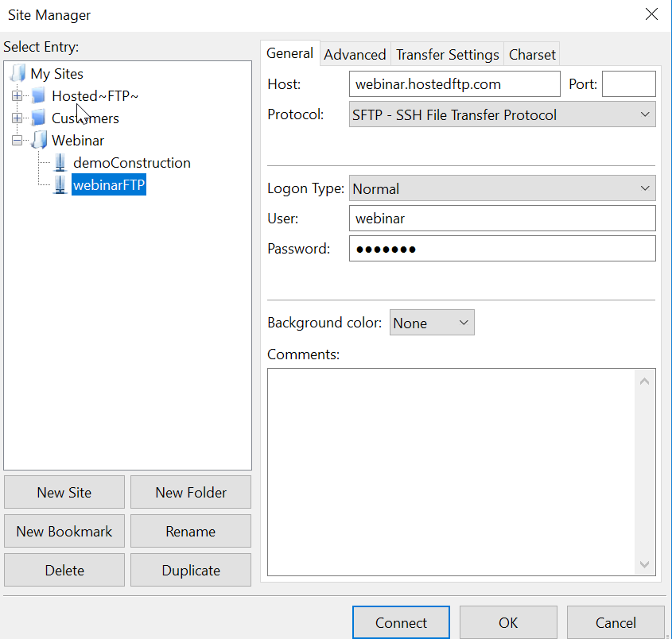The width and height of the screenshot is (672, 639).
Task: Expand the Customers folder node
Action: pyautogui.click(x=17, y=118)
